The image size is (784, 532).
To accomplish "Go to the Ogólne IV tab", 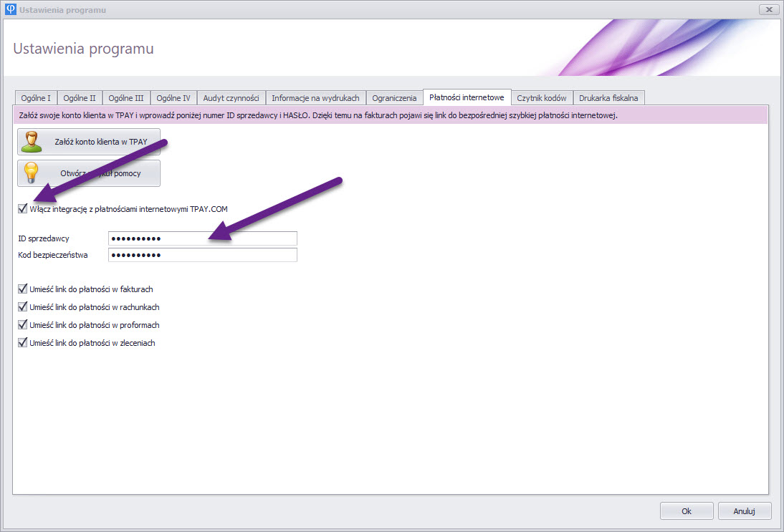I will click(x=173, y=98).
